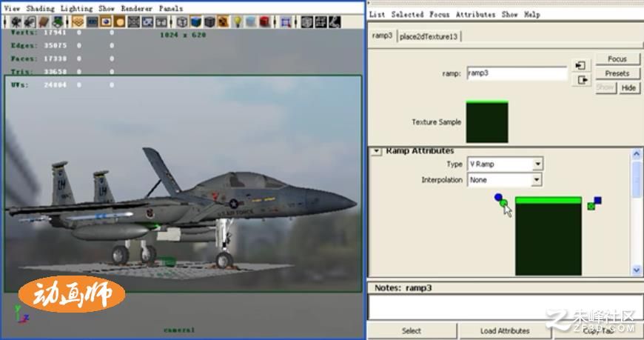
Task: Toggle the X-Ray display icon
Action: pos(306,22)
